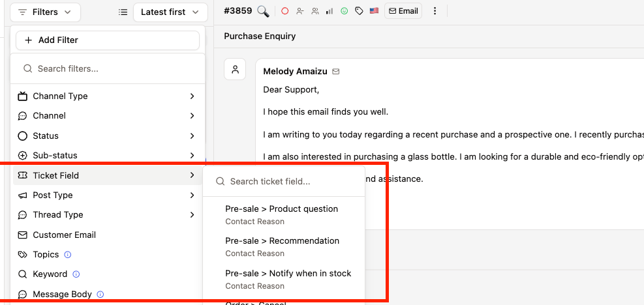Screen dimensions: 644x305
Task: Click the priority bars icon
Action: 330,12
